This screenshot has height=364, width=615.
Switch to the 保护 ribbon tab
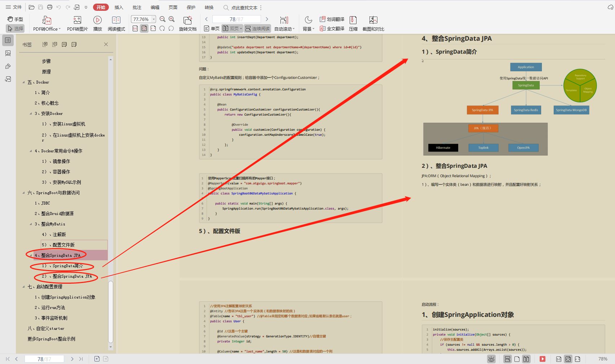coord(191,7)
